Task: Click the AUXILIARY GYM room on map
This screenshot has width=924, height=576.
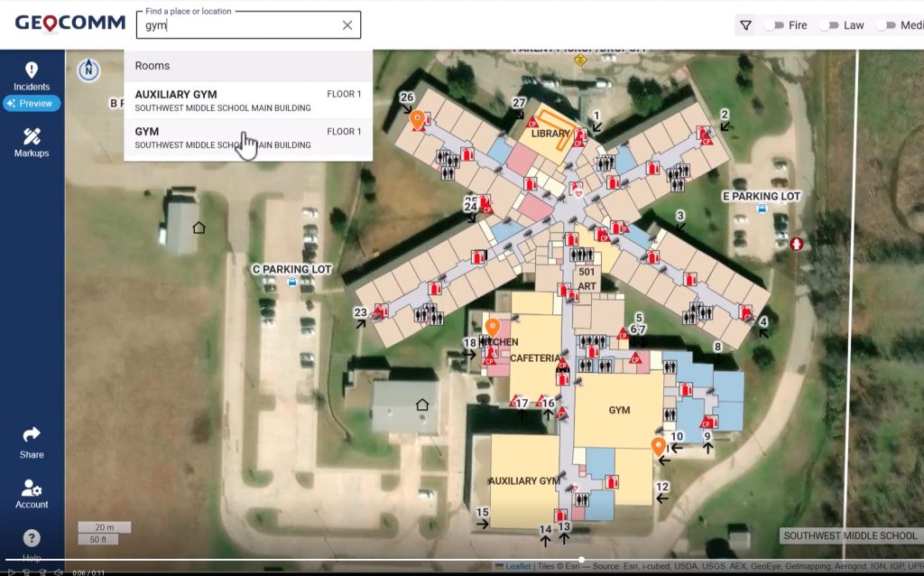Action: (524, 480)
